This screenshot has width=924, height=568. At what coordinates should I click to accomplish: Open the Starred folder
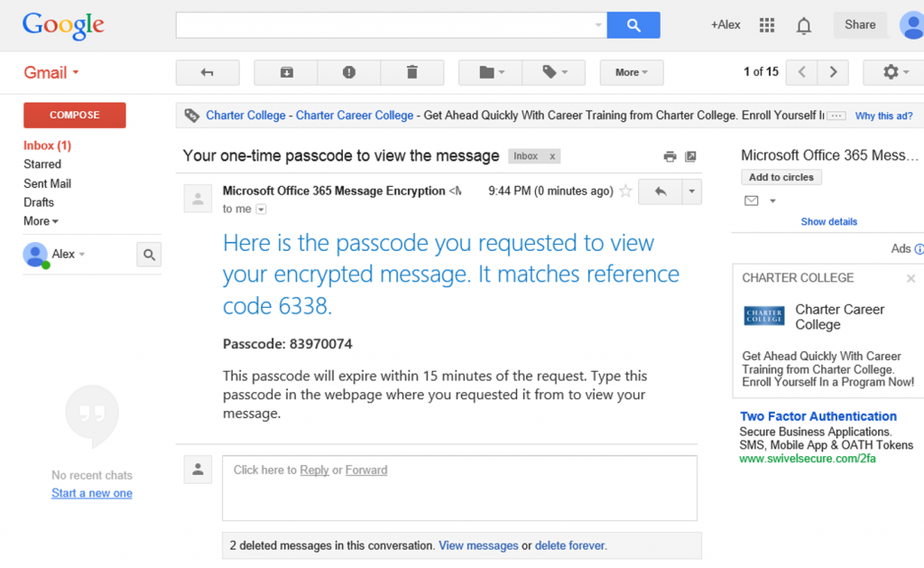[x=42, y=164]
